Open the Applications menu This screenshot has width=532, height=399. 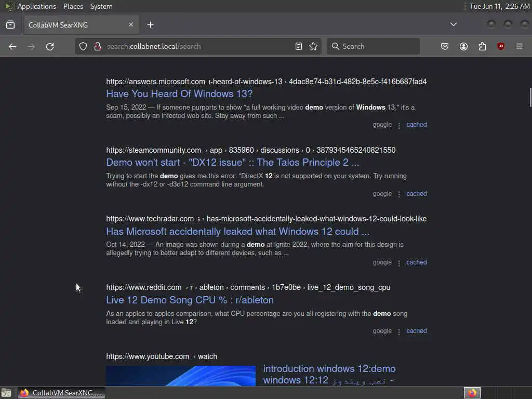coord(37,6)
